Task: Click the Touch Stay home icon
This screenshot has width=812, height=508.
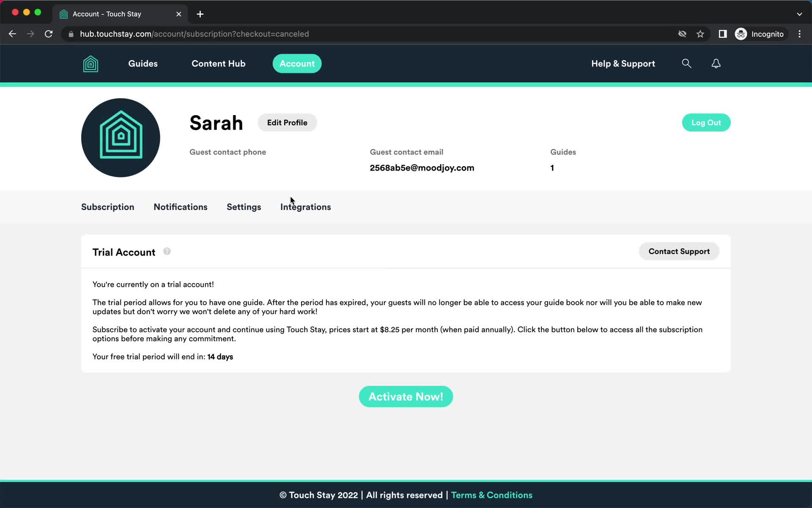Action: [90, 63]
